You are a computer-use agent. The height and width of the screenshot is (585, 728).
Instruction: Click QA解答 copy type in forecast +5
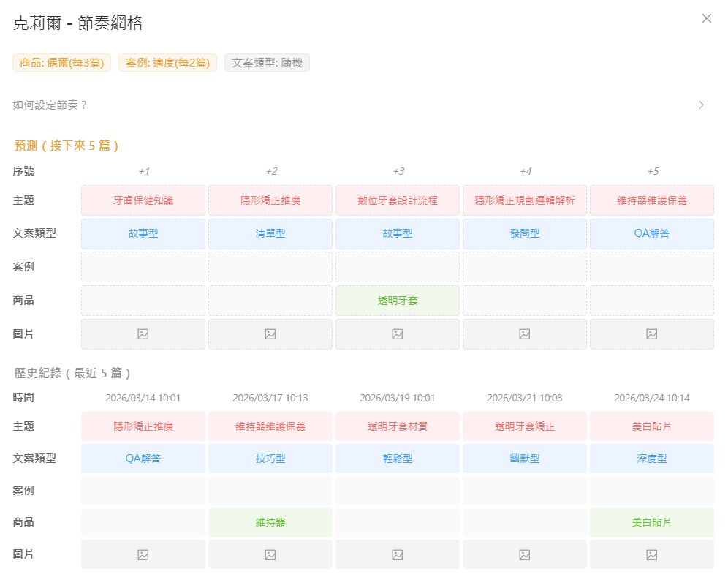[652, 234]
